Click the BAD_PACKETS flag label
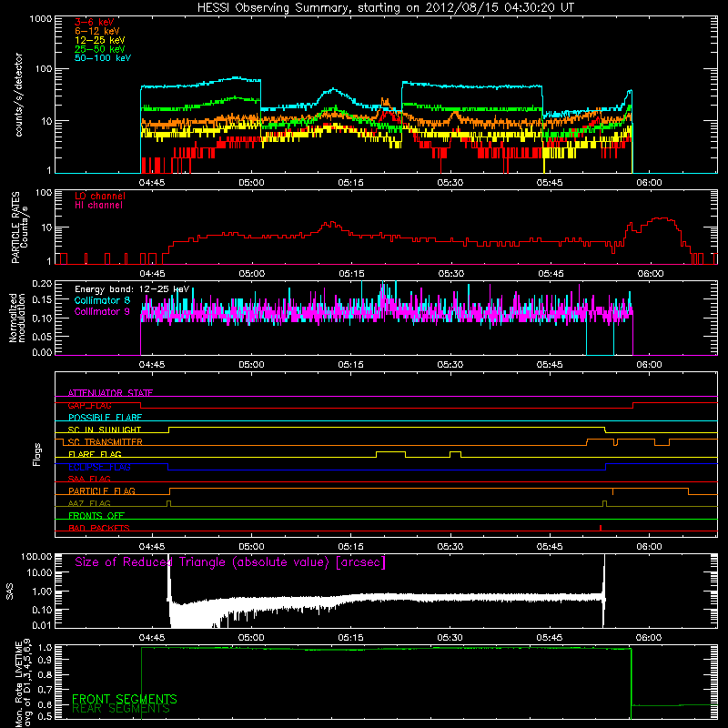This screenshot has height=728, width=728. [x=99, y=528]
